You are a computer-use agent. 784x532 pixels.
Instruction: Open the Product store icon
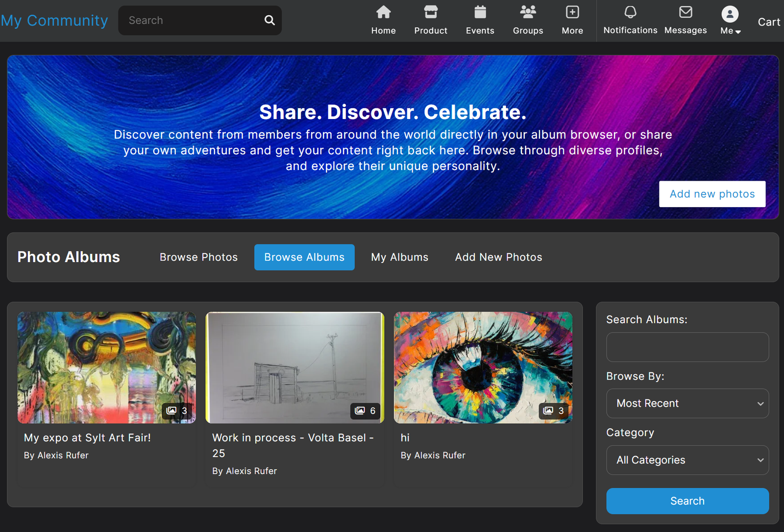click(x=430, y=12)
